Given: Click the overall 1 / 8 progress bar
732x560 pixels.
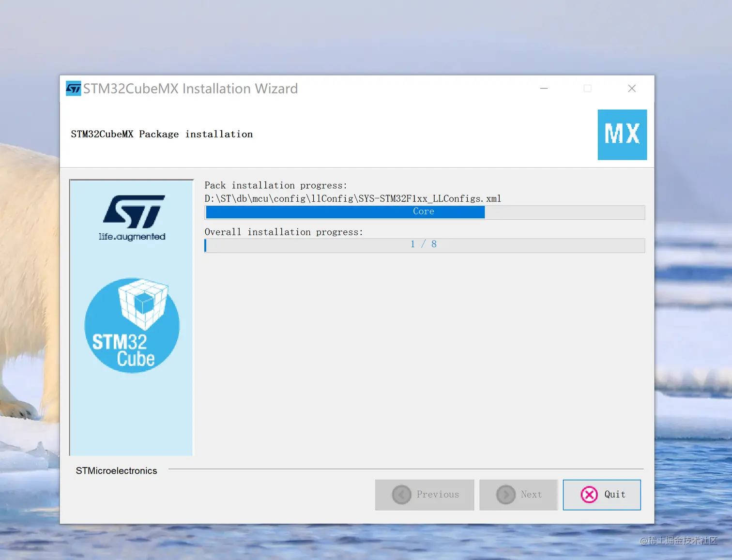Looking at the screenshot, I should click(x=425, y=245).
